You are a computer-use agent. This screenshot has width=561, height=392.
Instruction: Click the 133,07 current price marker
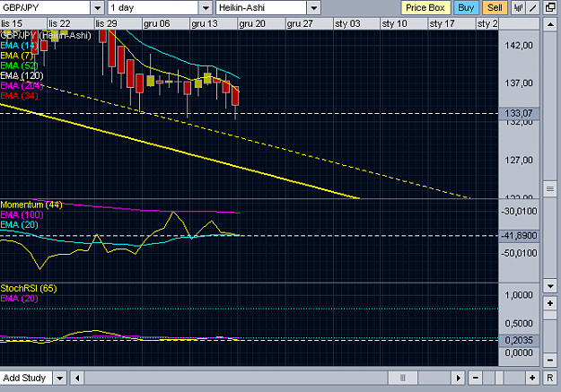tap(519, 113)
